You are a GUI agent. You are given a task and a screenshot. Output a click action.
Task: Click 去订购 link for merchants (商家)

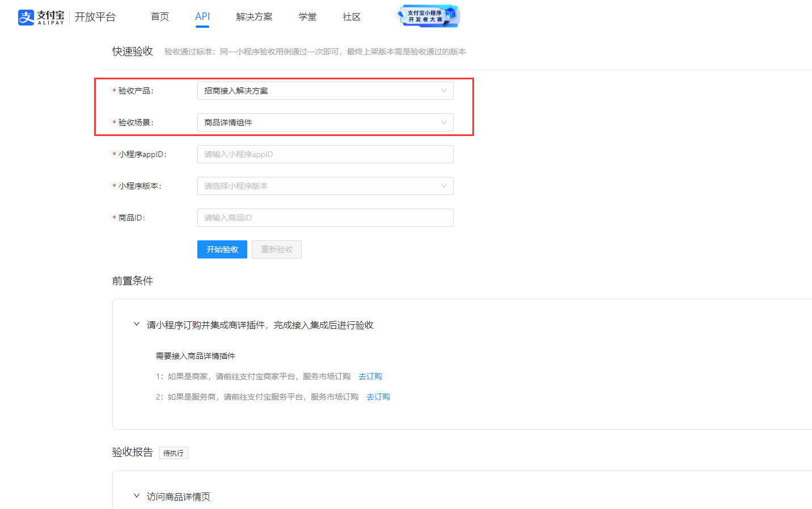tap(370, 376)
